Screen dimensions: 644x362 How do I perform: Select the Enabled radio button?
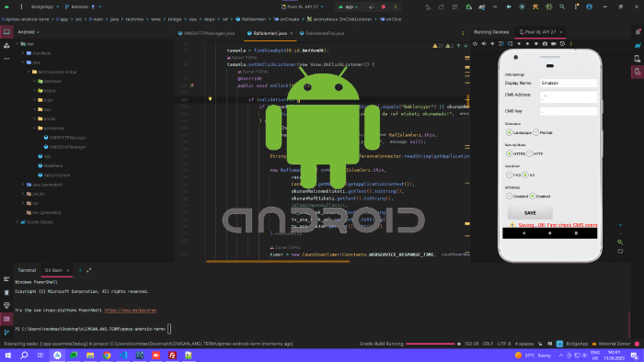(x=533, y=196)
